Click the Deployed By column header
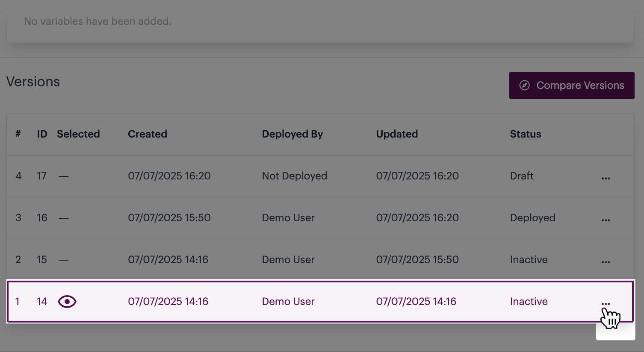The height and width of the screenshot is (352, 644). point(292,134)
